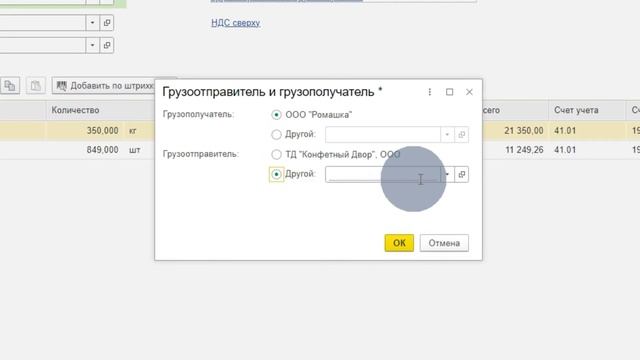This screenshot has width=640, height=360.
Task: Click the 41.01 account cell in the 849,000 row
Action: [587, 150]
